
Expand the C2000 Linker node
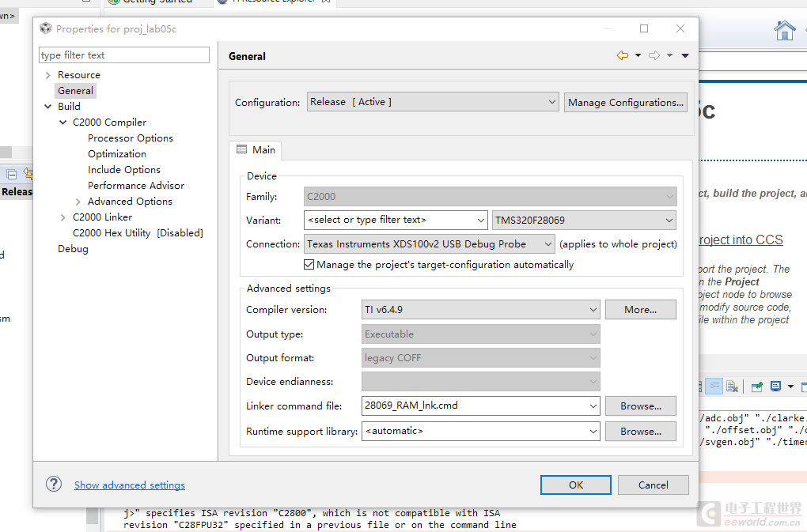click(63, 217)
